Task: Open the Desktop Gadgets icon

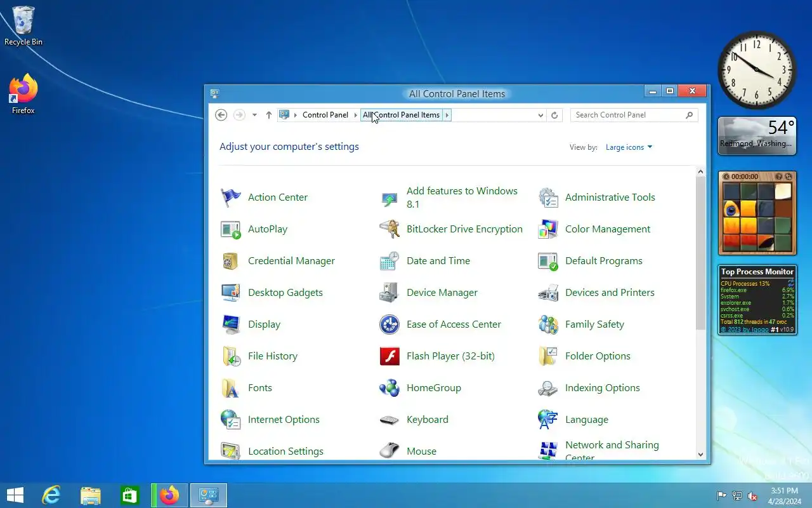Action: pyautogui.click(x=231, y=293)
